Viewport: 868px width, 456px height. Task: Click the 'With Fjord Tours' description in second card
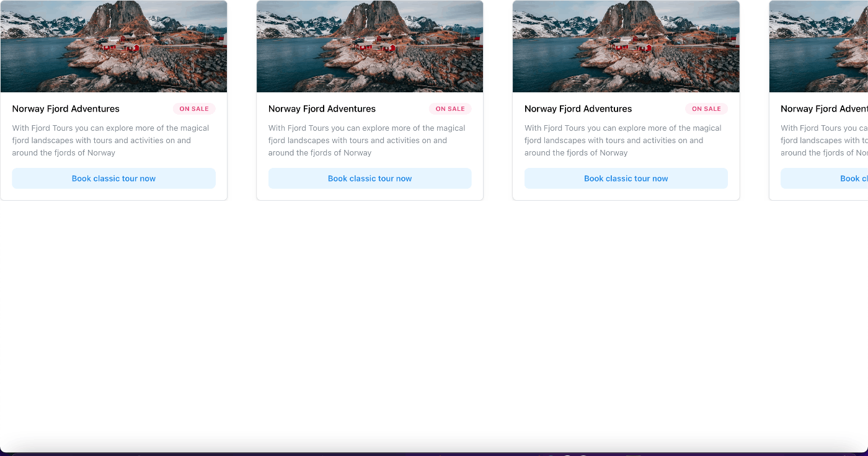367,141
